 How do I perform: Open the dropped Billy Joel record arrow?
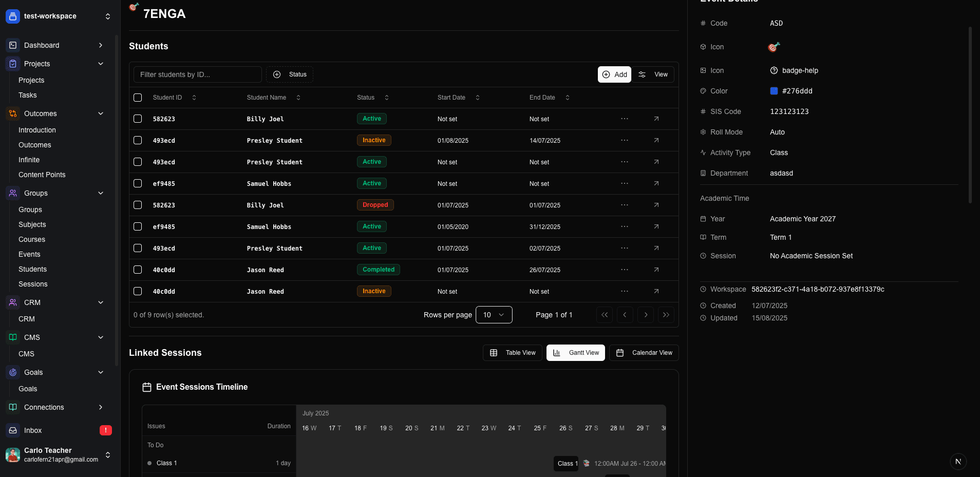[x=656, y=205]
